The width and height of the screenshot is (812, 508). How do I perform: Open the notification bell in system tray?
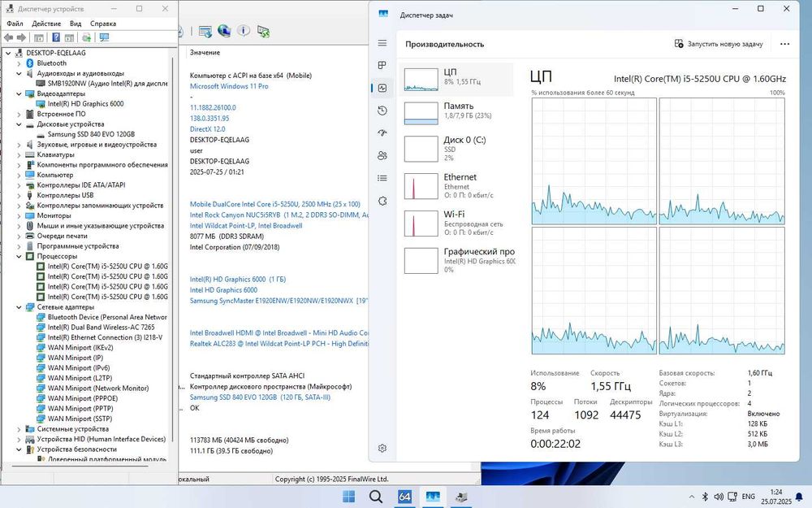tap(799, 497)
